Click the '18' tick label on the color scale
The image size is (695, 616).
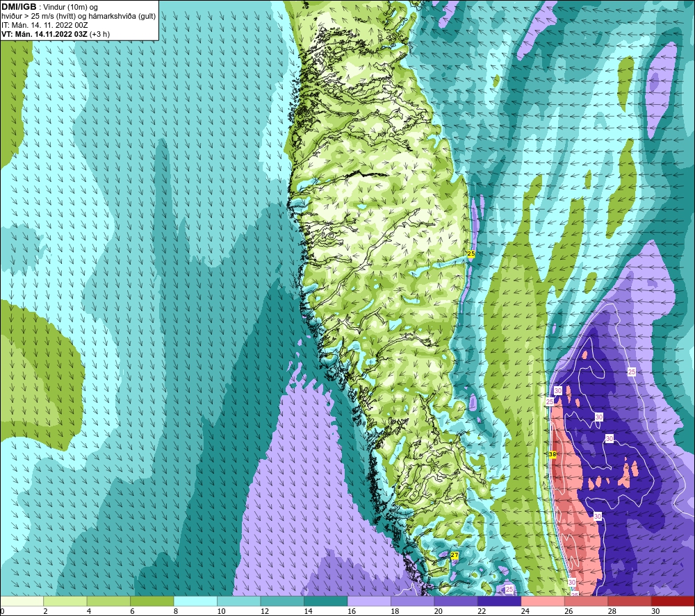395,611
